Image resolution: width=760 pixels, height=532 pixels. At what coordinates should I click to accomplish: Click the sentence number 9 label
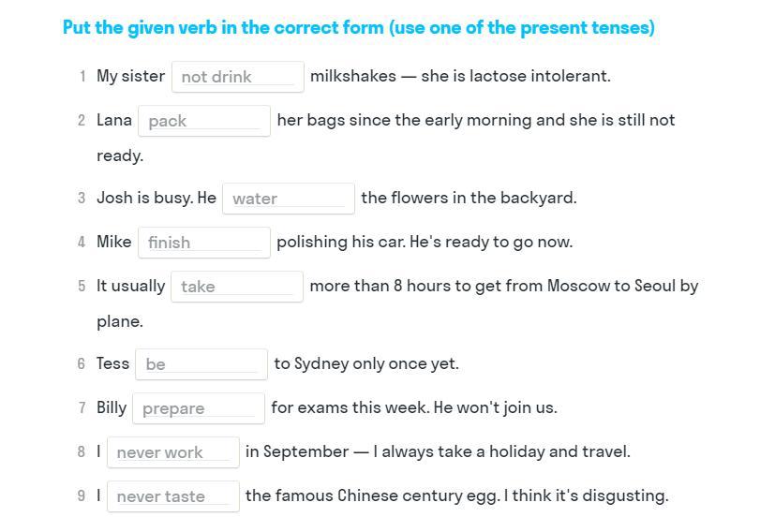tap(82, 495)
